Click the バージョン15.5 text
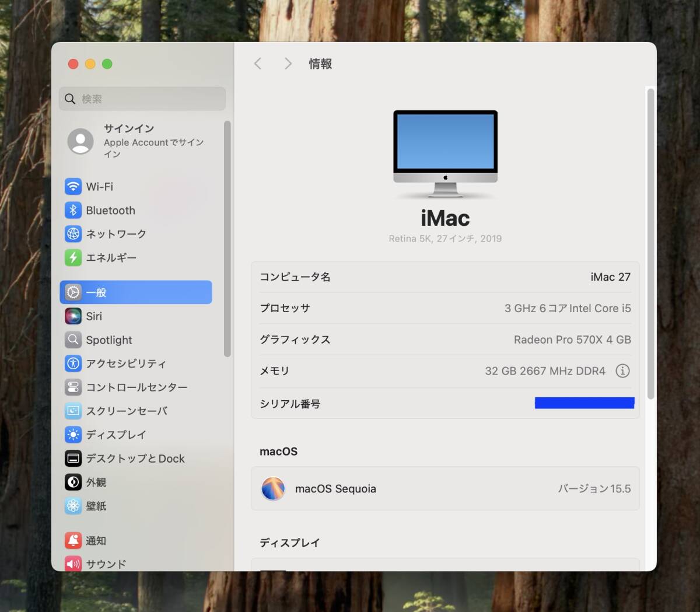 594,489
